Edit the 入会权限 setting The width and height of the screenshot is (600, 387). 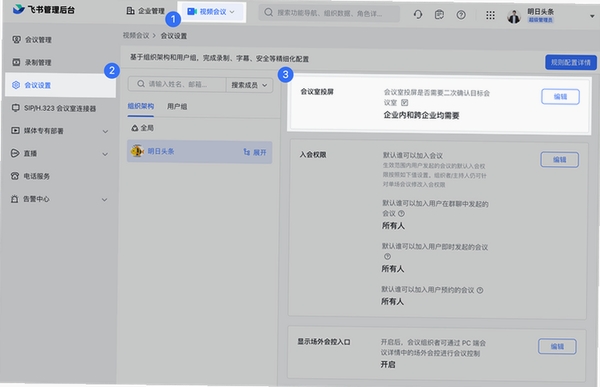tap(559, 160)
